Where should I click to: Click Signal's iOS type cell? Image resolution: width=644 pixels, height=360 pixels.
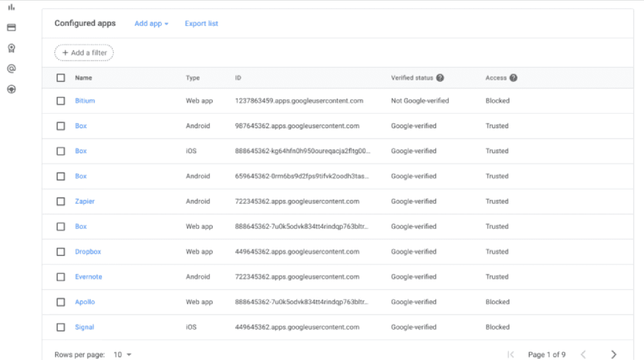click(x=191, y=327)
